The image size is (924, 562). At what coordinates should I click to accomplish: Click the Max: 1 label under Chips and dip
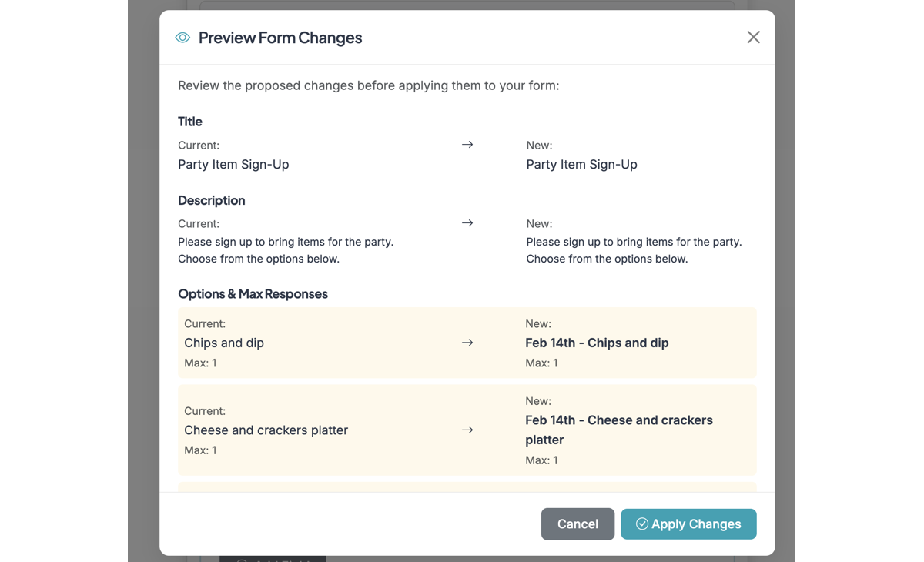pyautogui.click(x=200, y=363)
